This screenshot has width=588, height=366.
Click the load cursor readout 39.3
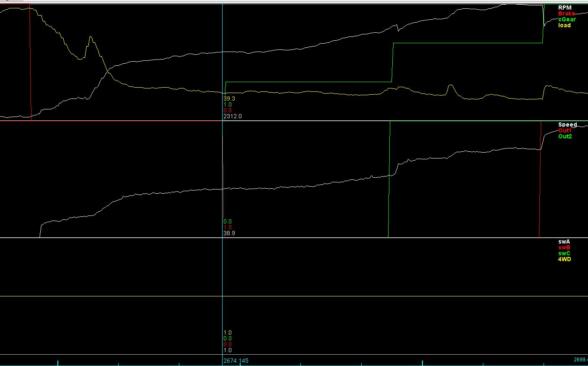coord(229,99)
